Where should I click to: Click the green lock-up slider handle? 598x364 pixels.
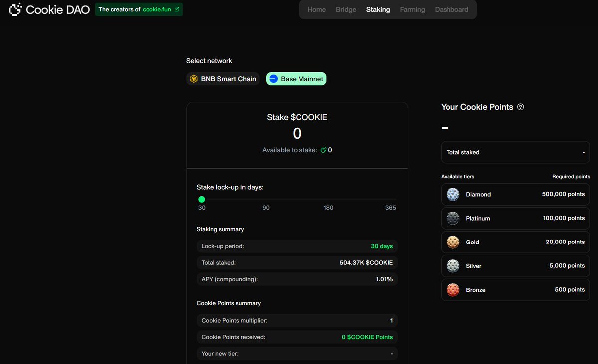pos(202,199)
